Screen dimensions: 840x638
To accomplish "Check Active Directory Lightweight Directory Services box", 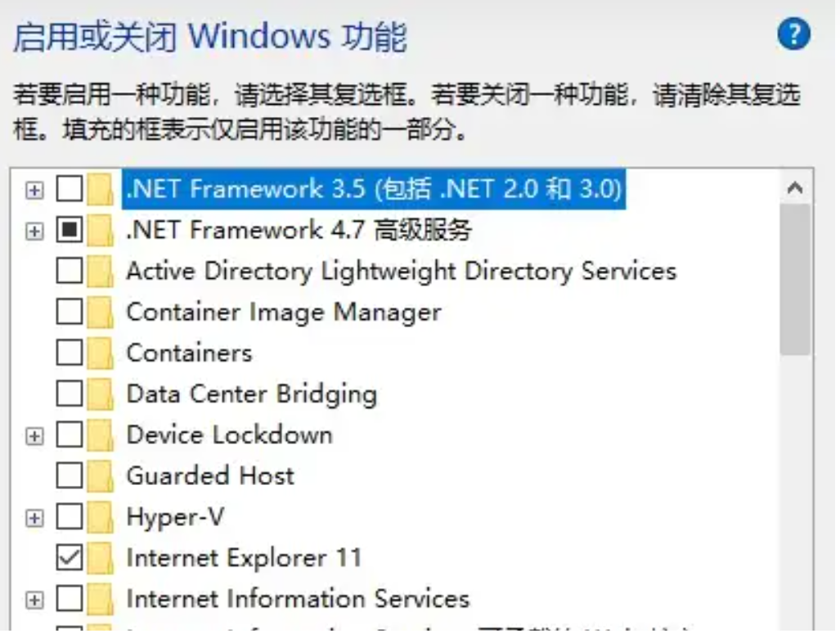I will (x=70, y=272).
